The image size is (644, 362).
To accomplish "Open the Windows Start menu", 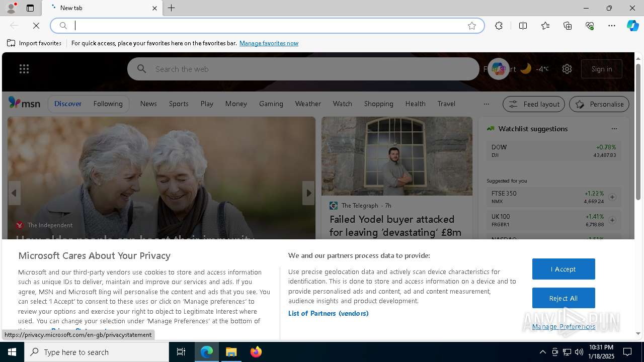I will pos(12,352).
